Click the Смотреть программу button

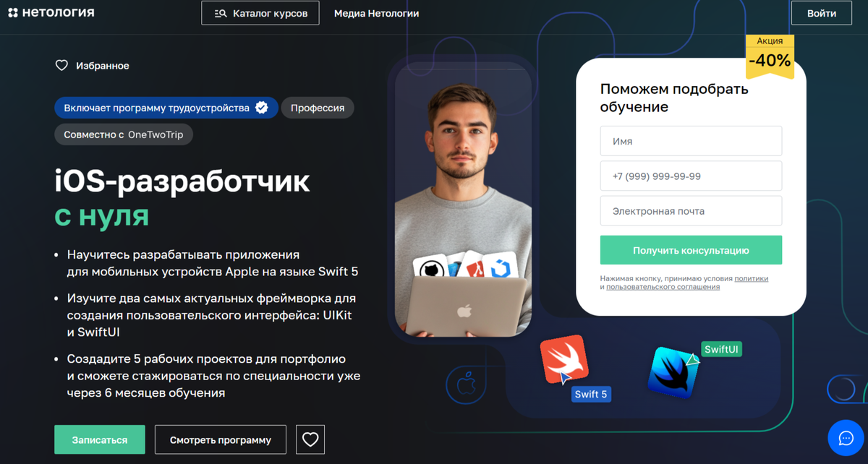pos(221,439)
